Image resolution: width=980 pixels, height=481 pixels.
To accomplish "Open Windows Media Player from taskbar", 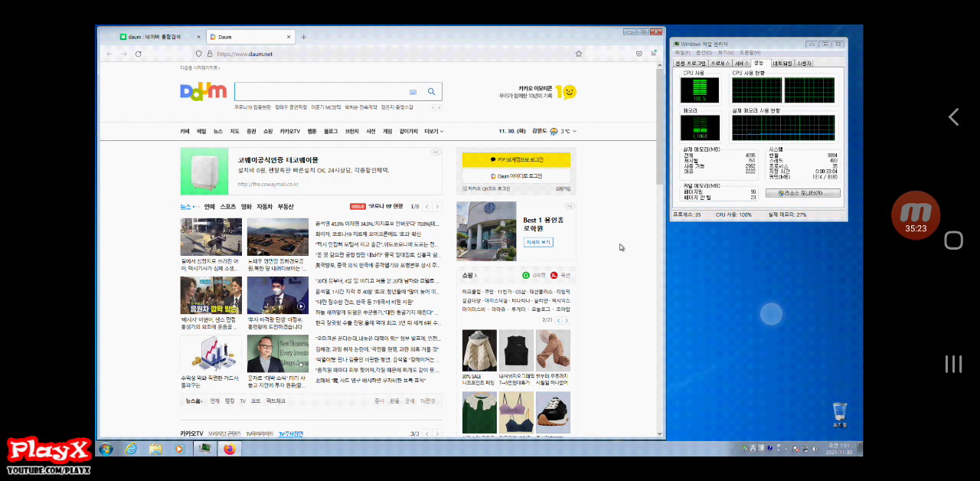I will point(180,449).
